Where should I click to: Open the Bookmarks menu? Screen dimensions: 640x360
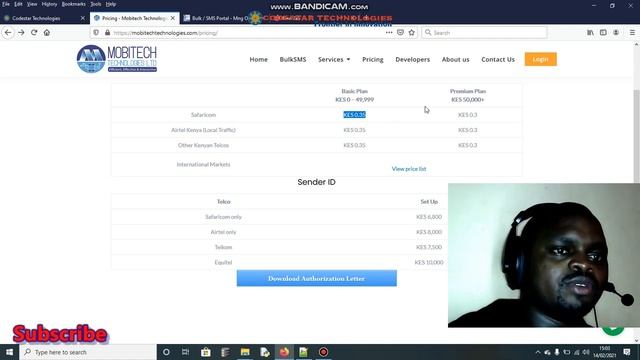pos(73,4)
